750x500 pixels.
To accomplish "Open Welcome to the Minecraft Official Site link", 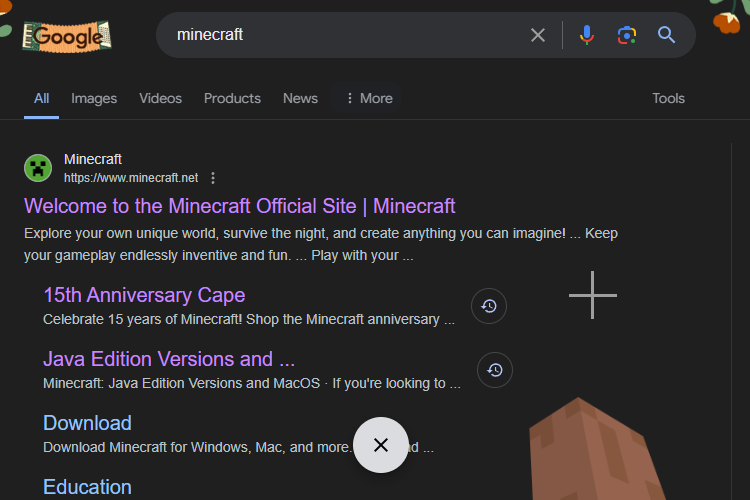I will (x=240, y=206).
